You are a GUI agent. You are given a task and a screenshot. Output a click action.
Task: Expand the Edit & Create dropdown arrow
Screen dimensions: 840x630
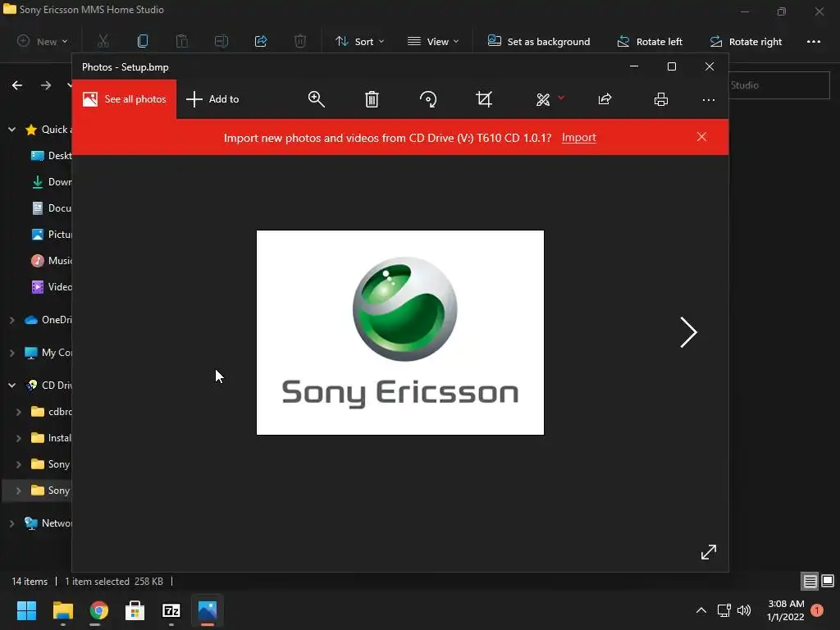[561, 98]
